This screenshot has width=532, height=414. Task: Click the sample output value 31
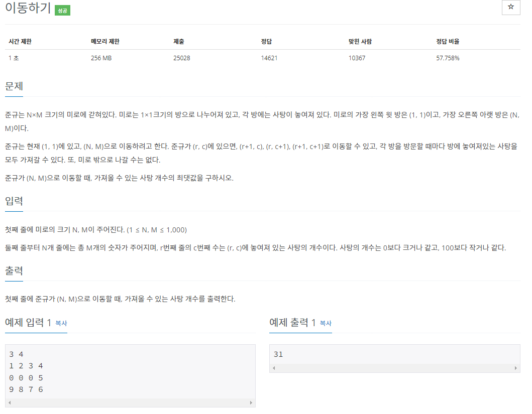(278, 354)
